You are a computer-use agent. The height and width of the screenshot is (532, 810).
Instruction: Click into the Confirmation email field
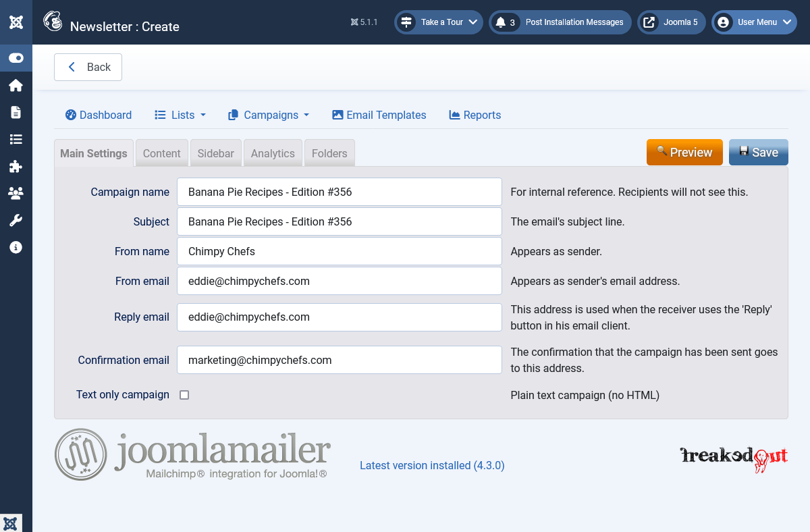(x=339, y=360)
